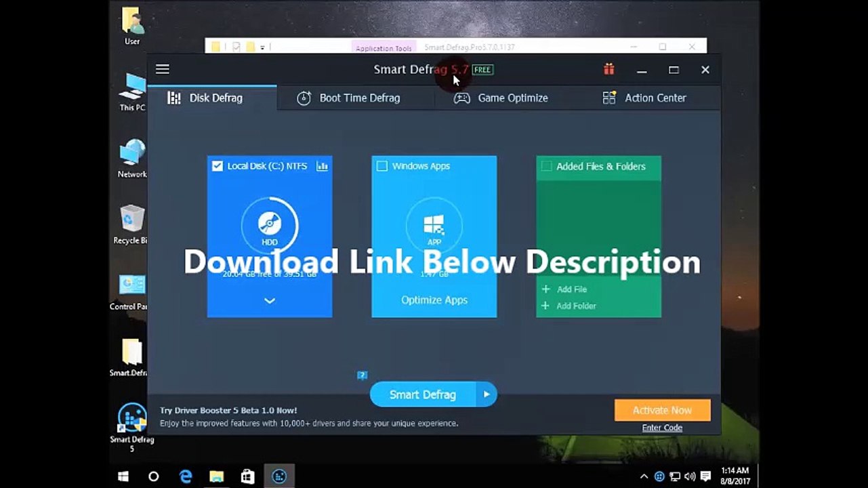Click Optimize Apps on the Windows Apps card

click(x=434, y=300)
